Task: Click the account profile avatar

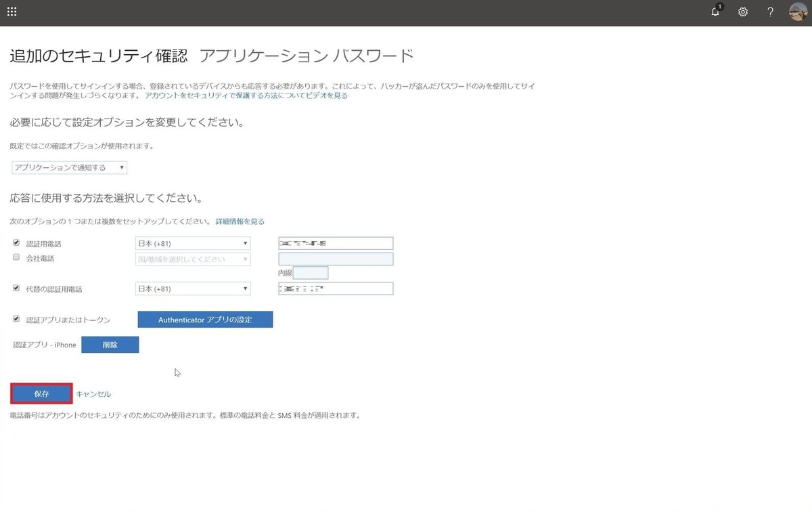Action: pos(797,12)
